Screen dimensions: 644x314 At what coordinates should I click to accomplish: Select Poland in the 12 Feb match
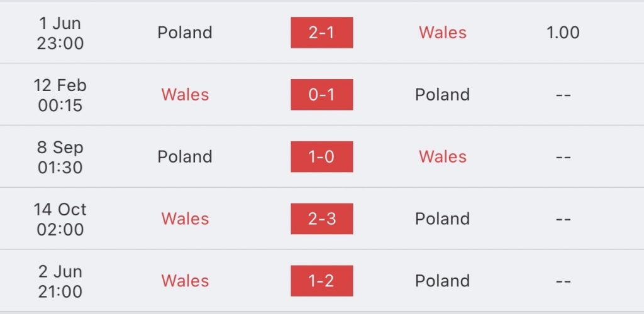[x=442, y=95]
